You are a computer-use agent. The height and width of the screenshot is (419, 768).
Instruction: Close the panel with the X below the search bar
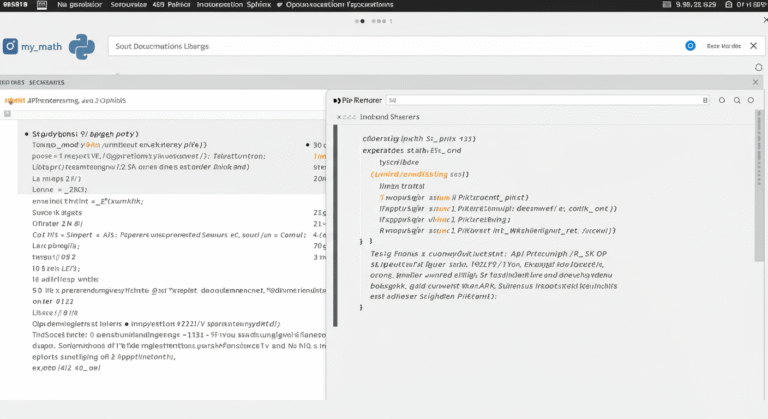point(755,81)
